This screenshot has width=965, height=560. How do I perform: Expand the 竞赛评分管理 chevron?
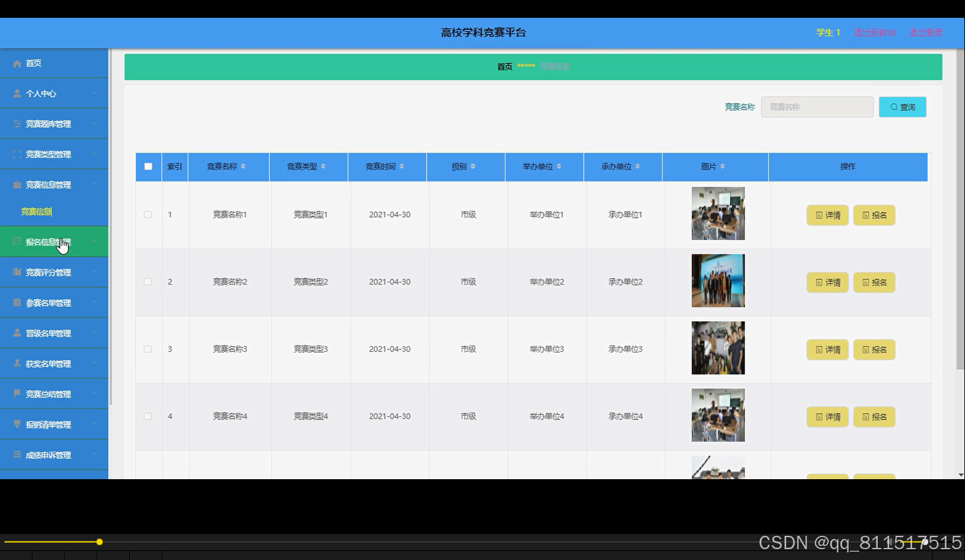(x=94, y=272)
